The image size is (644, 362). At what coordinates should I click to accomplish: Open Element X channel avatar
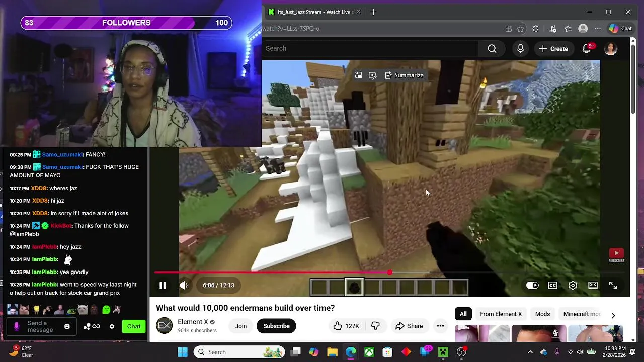(x=165, y=326)
